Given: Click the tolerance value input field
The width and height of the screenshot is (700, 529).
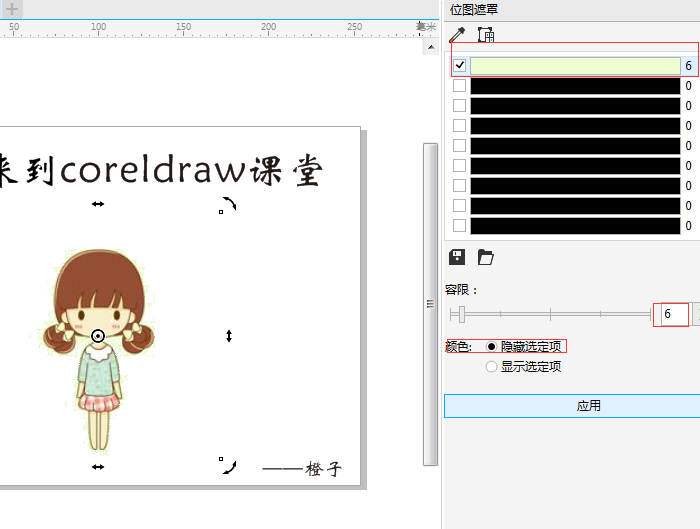Looking at the screenshot, I should tap(673, 314).
